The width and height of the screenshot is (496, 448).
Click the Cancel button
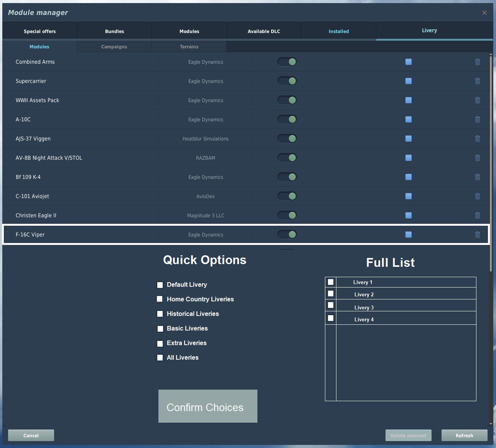31,435
